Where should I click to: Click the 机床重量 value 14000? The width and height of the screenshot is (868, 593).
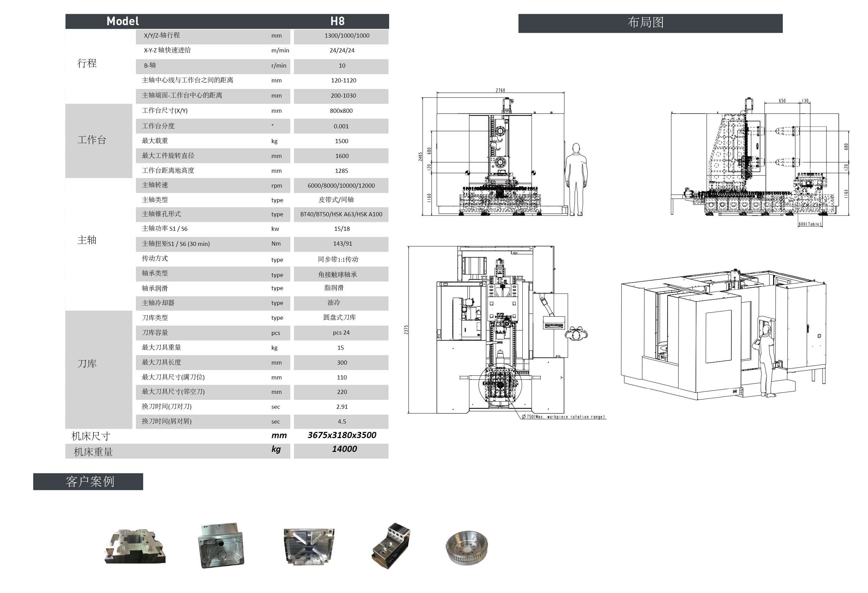tap(344, 449)
